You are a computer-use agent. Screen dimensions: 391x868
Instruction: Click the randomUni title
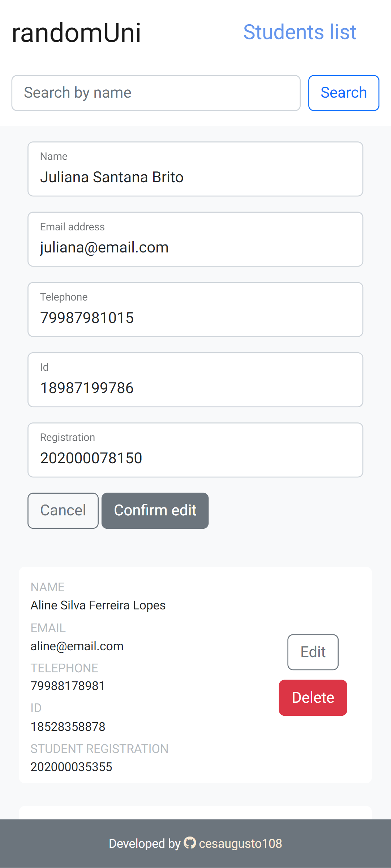(76, 33)
